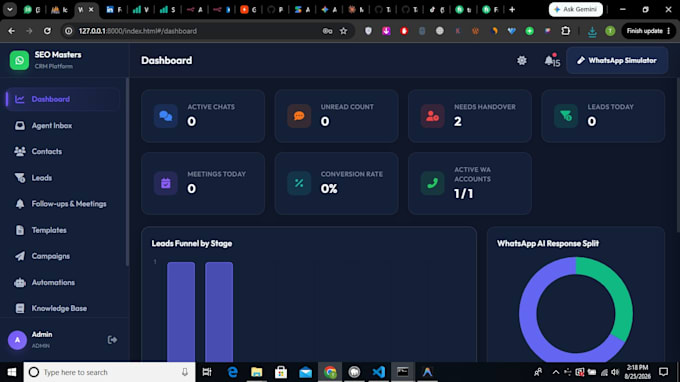The height and width of the screenshot is (382, 680).
Task: Select the Needs Handover value 2
Action: pyautogui.click(x=458, y=121)
